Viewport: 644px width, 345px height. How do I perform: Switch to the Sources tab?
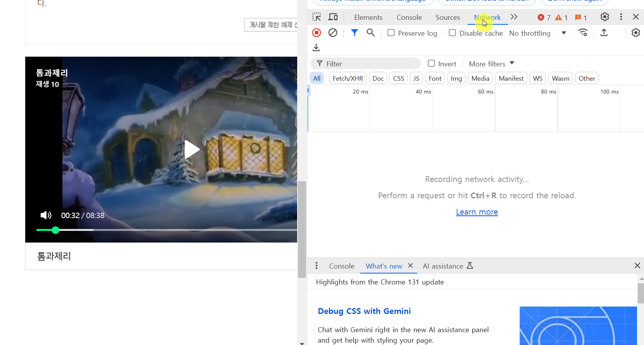tap(448, 17)
